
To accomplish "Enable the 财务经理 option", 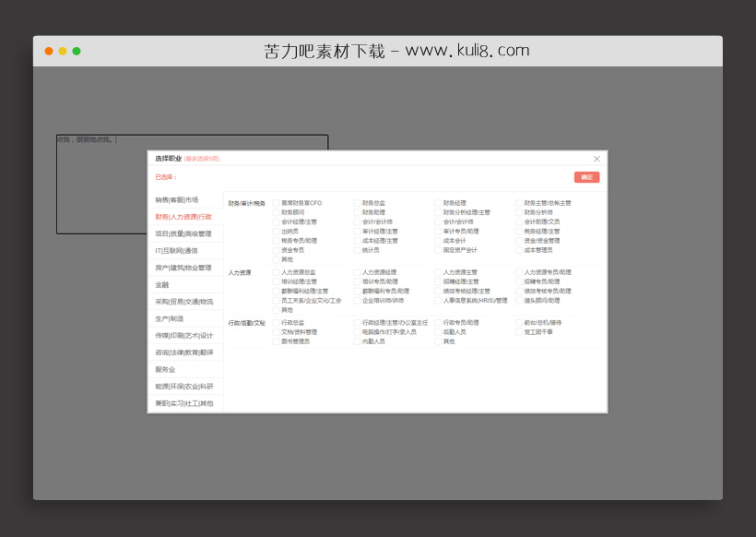I will tap(439, 203).
